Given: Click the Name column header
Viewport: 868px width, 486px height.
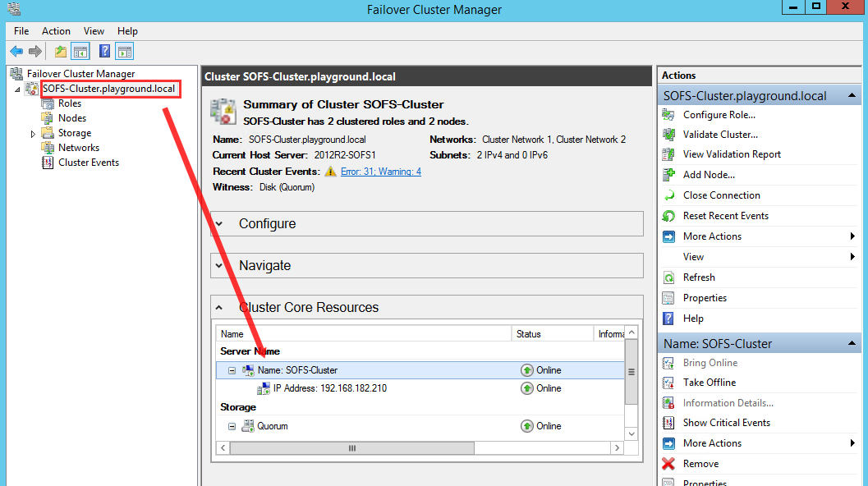Looking at the screenshot, I should 363,334.
